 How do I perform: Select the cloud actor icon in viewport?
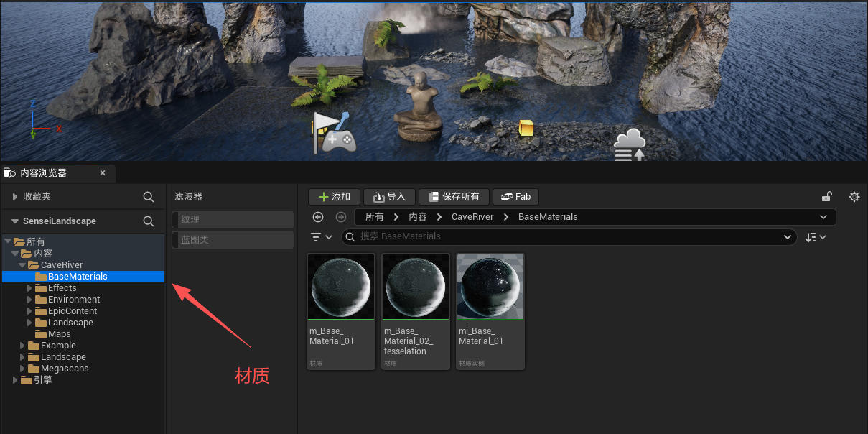click(x=630, y=144)
